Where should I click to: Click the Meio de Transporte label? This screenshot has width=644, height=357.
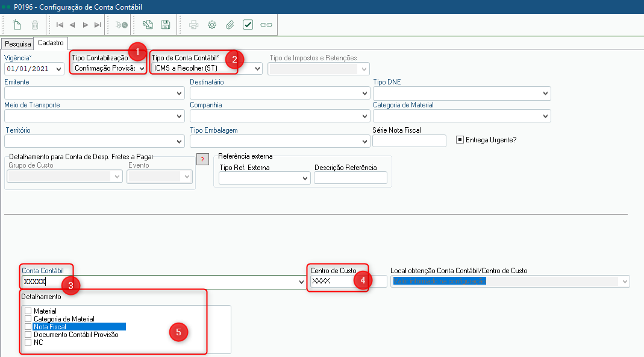click(x=32, y=105)
